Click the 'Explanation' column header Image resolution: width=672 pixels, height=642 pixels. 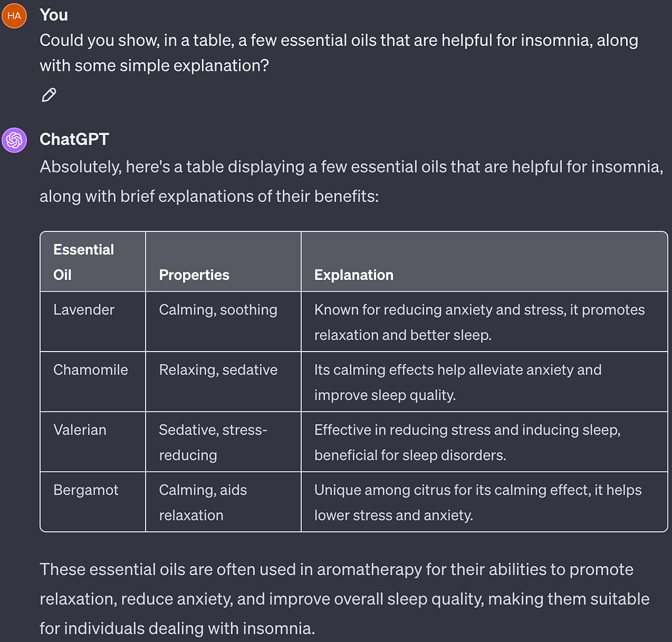pyautogui.click(x=484, y=262)
